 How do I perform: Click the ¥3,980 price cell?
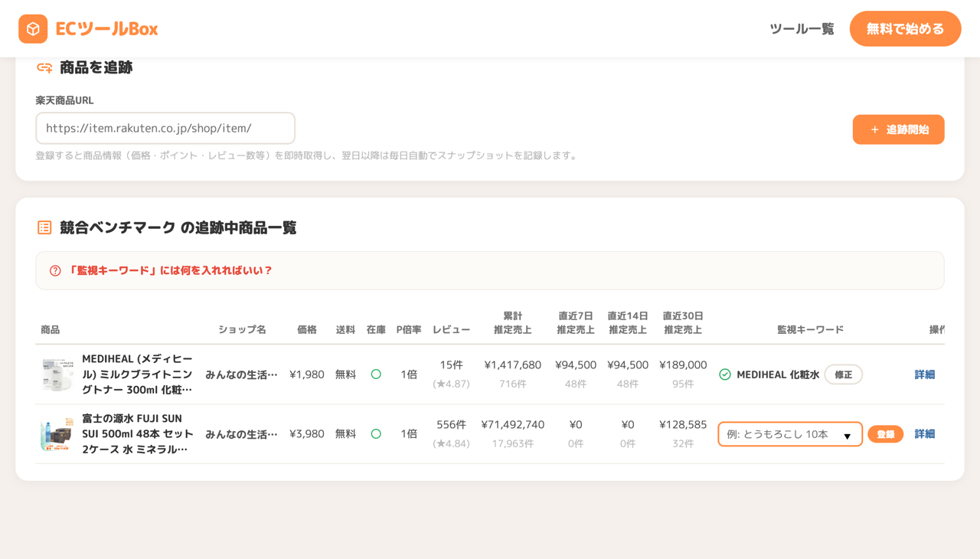pos(307,434)
